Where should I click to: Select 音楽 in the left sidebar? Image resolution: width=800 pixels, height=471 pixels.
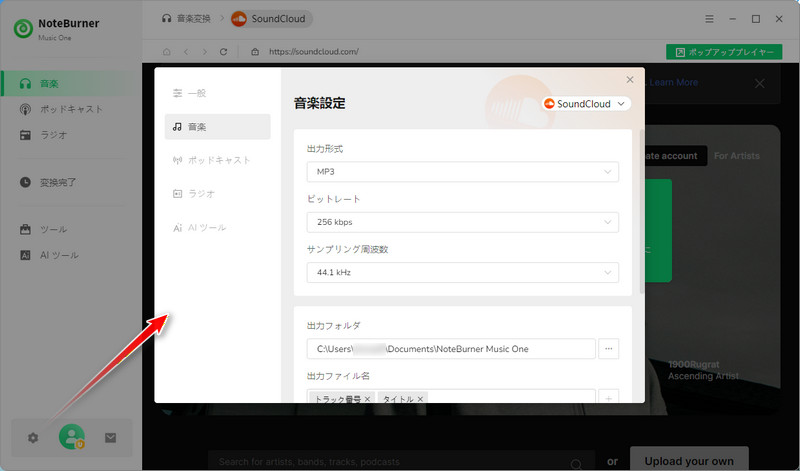click(x=71, y=84)
